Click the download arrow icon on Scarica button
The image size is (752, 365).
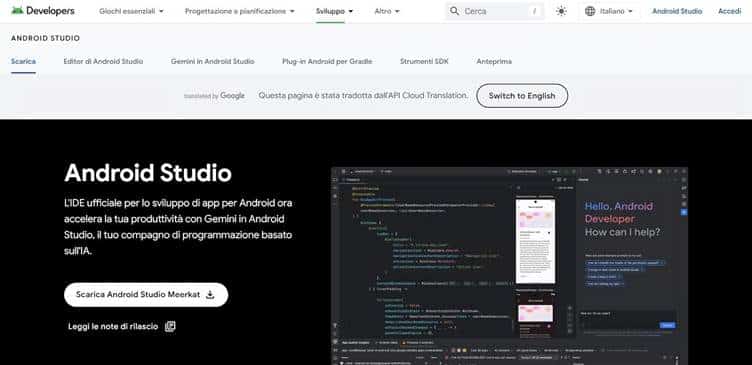(x=210, y=294)
